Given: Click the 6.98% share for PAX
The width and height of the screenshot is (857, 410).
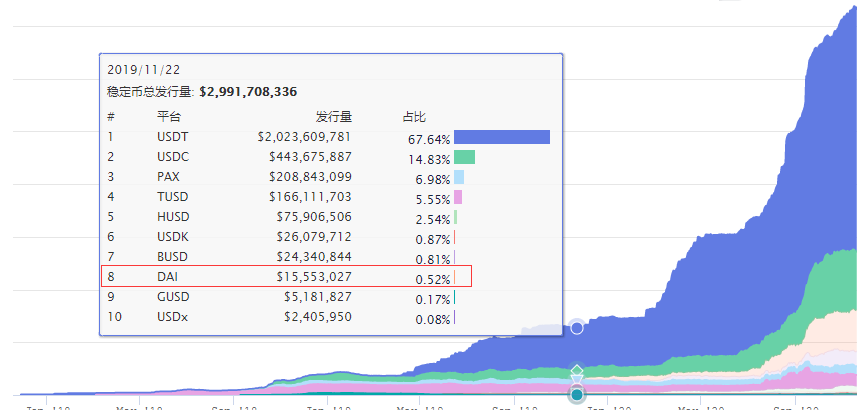Looking at the screenshot, I should 433,180.
